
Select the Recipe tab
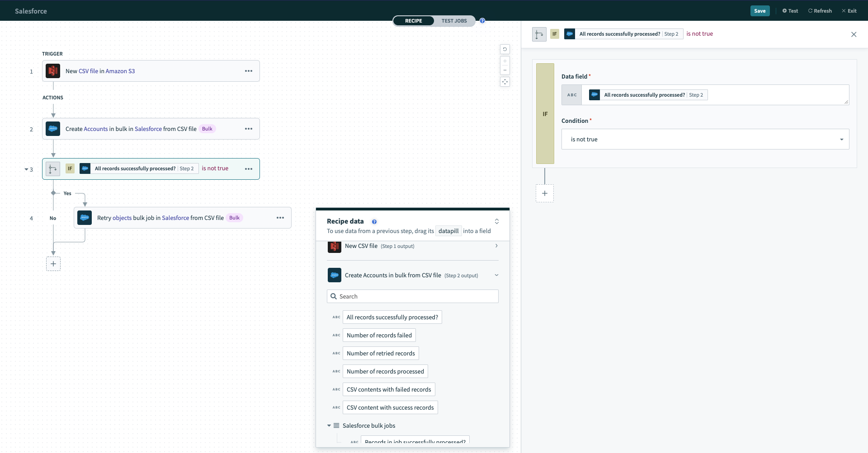[413, 21]
